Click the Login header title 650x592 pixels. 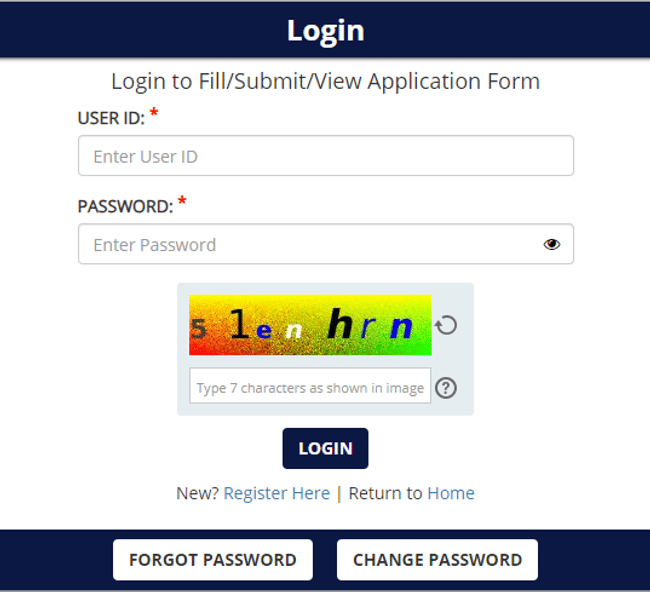pos(325,30)
